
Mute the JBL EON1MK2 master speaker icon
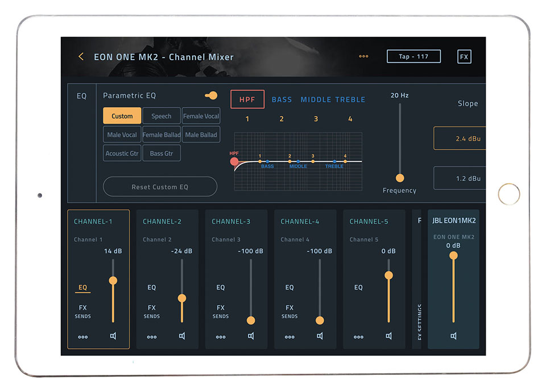[x=453, y=336]
